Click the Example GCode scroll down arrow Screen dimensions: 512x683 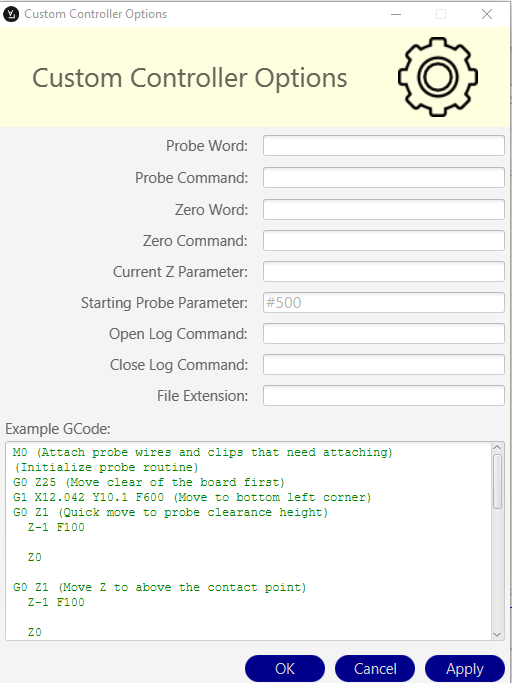(x=497, y=635)
